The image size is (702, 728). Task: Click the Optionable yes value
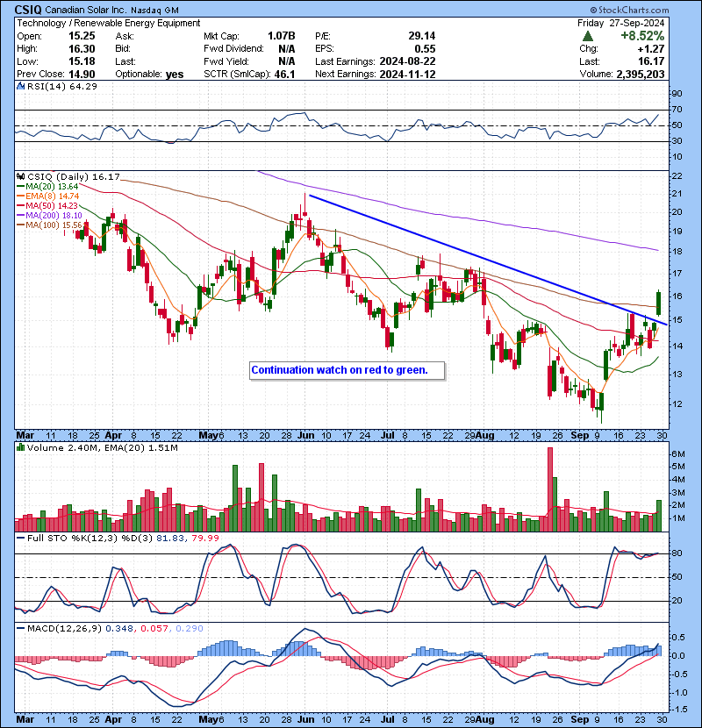(x=175, y=75)
